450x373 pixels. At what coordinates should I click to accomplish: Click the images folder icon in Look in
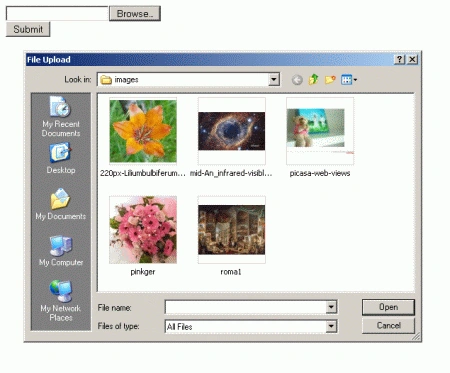point(106,80)
